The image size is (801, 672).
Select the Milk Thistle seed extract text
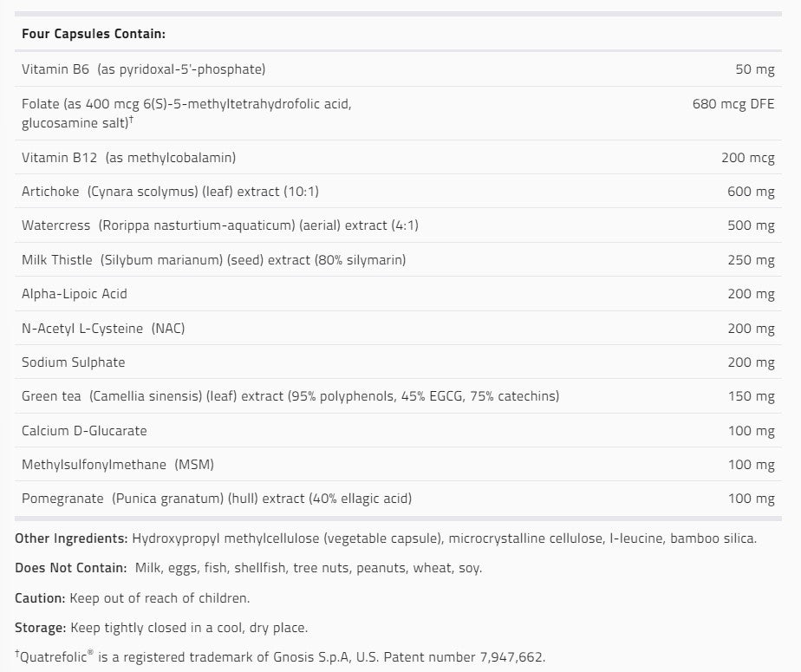[213, 259]
